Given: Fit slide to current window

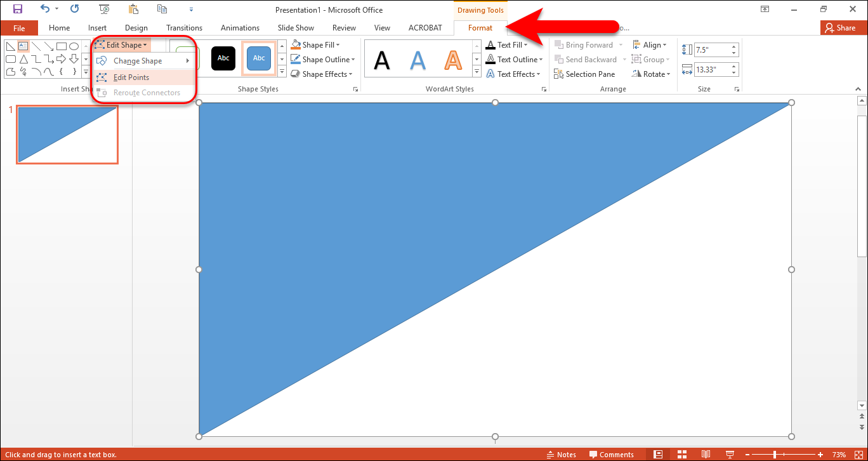Looking at the screenshot, I should click(858, 455).
